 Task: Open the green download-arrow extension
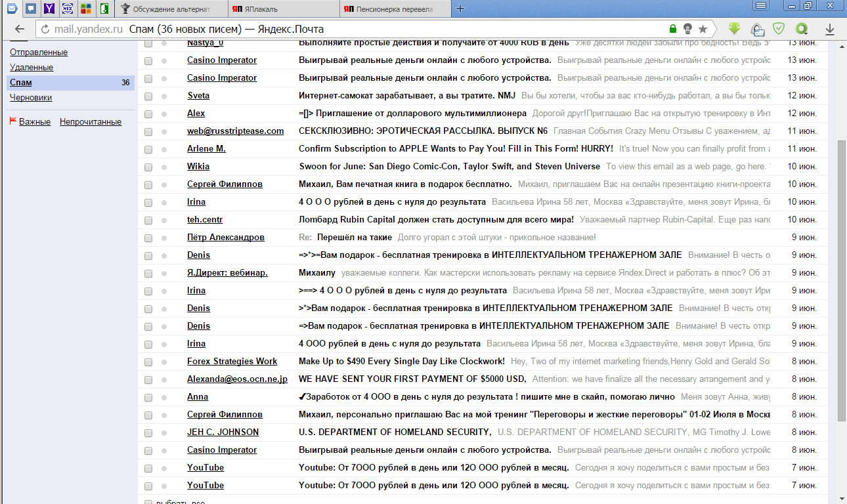click(x=734, y=29)
